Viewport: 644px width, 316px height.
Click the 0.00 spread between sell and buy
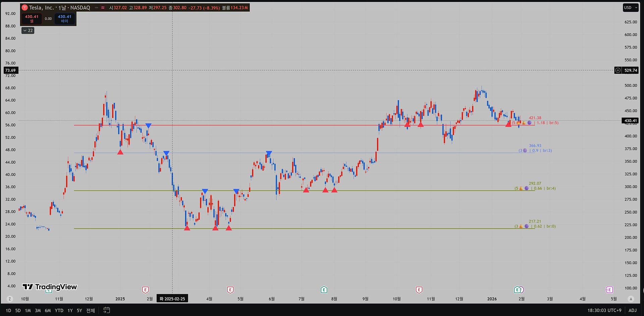click(x=48, y=19)
